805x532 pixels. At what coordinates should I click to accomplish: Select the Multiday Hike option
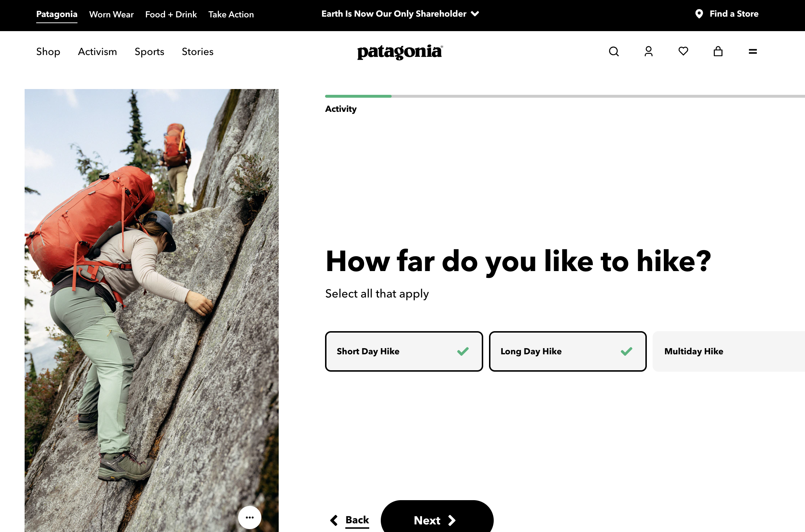[728, 351]
